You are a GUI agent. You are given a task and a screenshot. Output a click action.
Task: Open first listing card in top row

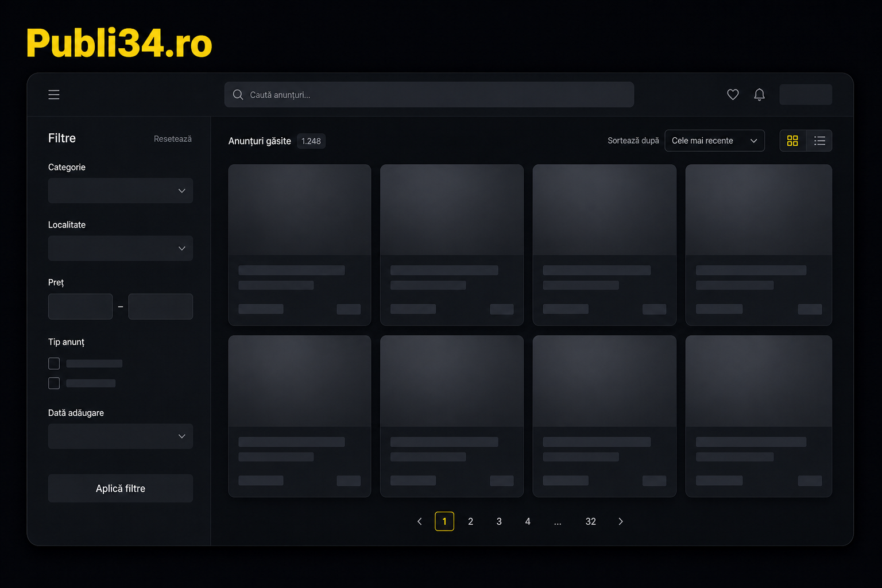point(300,245)
